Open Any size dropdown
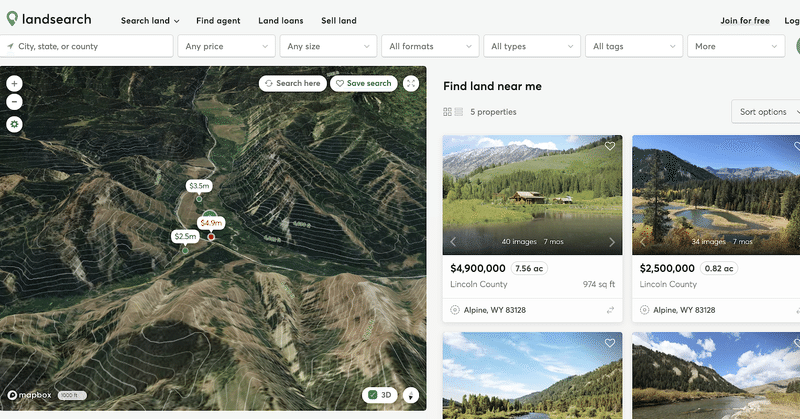 [328, 46]
